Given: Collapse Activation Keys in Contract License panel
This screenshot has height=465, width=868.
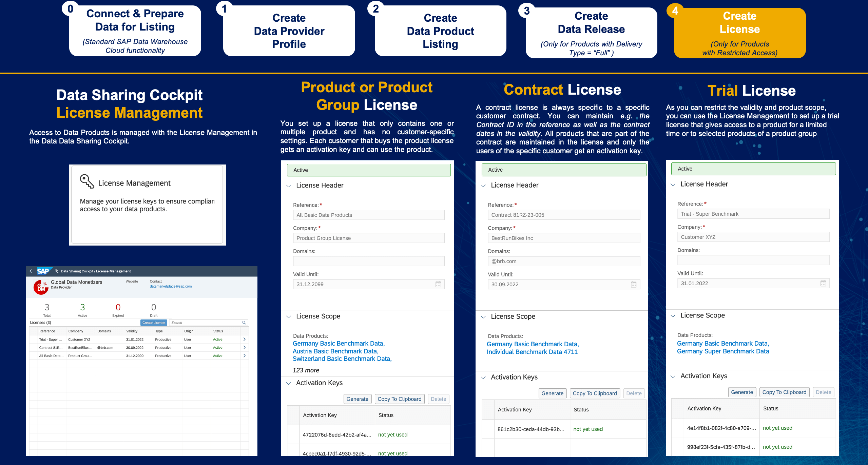Looking at the screenshot, I should pyautogui.click(x=483, y=377).
